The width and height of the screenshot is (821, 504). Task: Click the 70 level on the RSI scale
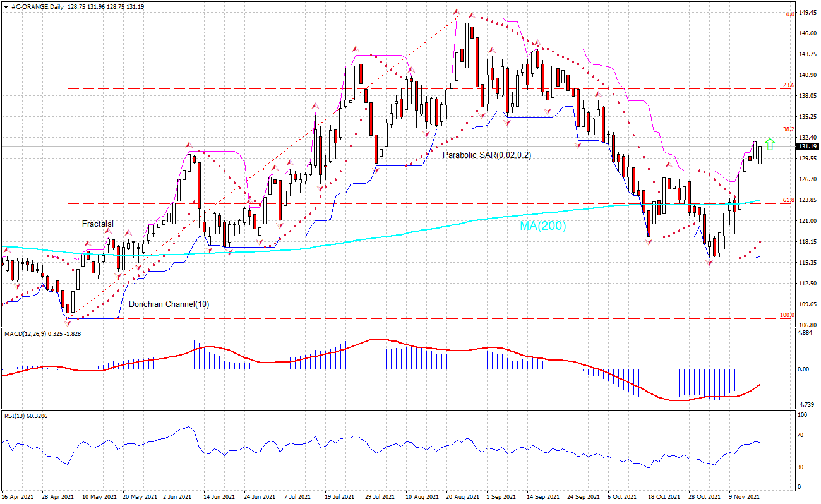click(801, 435)
